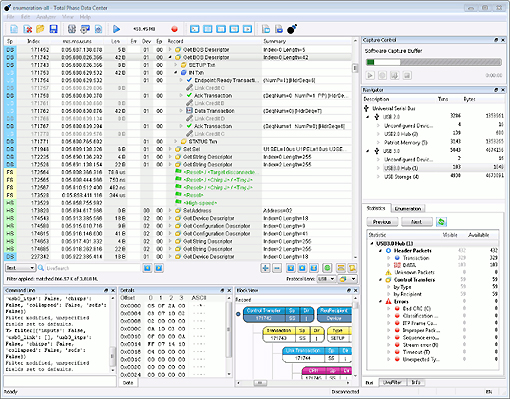Collapse the IN Txn record
The width and height of the screenshot is (510, 399).
tap(176, 73)
